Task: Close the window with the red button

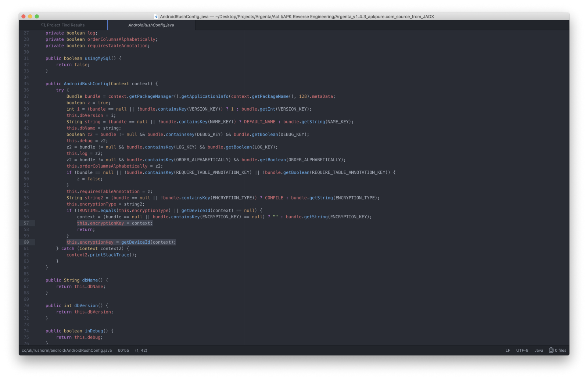Action: tap(24, 17)
